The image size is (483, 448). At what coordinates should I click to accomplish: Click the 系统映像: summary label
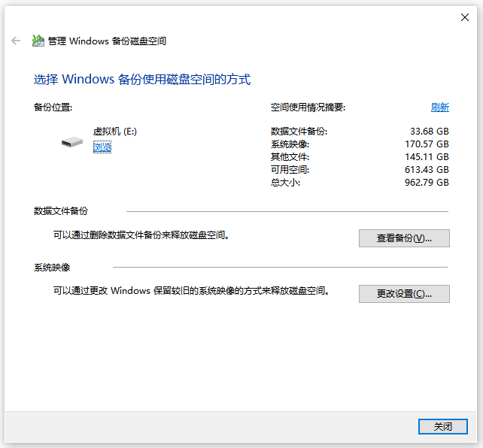point(290,144)
